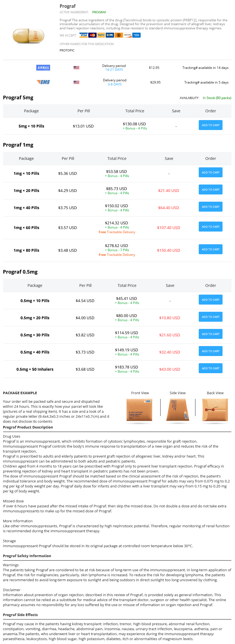
Task: Click the Prograf Side Effects heading
Action: (x=20, y=615)
